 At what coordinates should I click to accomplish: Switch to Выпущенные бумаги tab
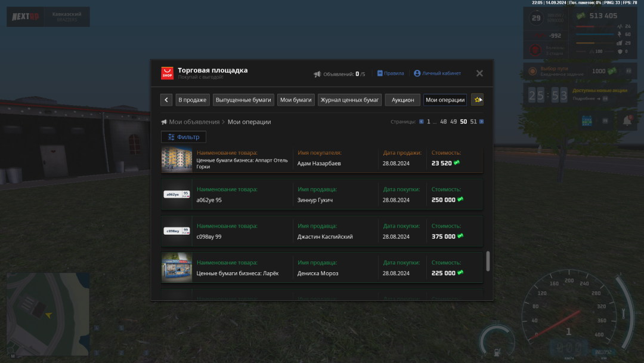pos(243,100)
